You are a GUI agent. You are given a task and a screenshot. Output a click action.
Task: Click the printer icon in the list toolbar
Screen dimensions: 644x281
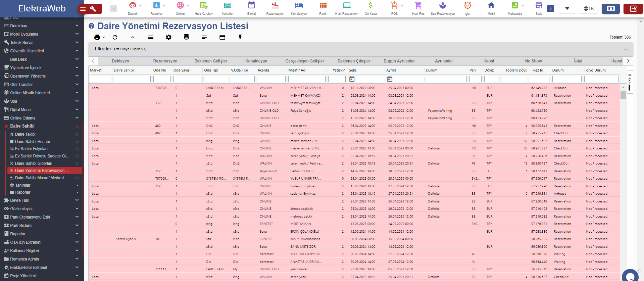[97, 37]
